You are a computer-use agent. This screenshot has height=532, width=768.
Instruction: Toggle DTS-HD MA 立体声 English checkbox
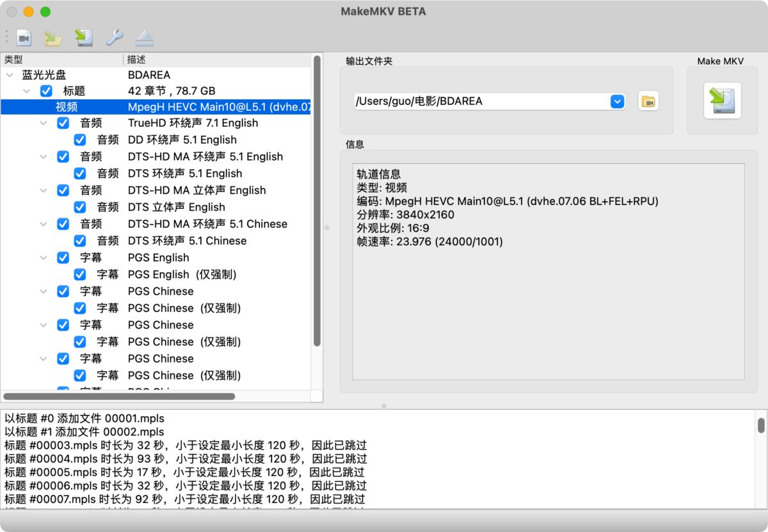(63, 190)
